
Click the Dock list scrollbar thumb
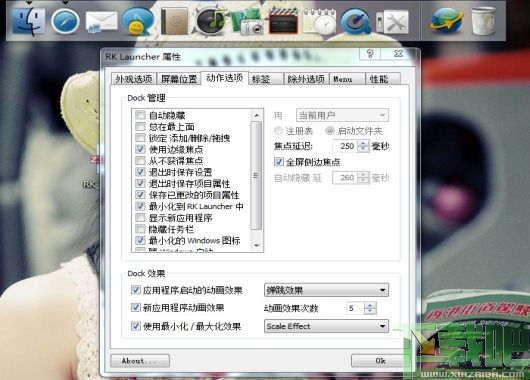tap(257, 175)
